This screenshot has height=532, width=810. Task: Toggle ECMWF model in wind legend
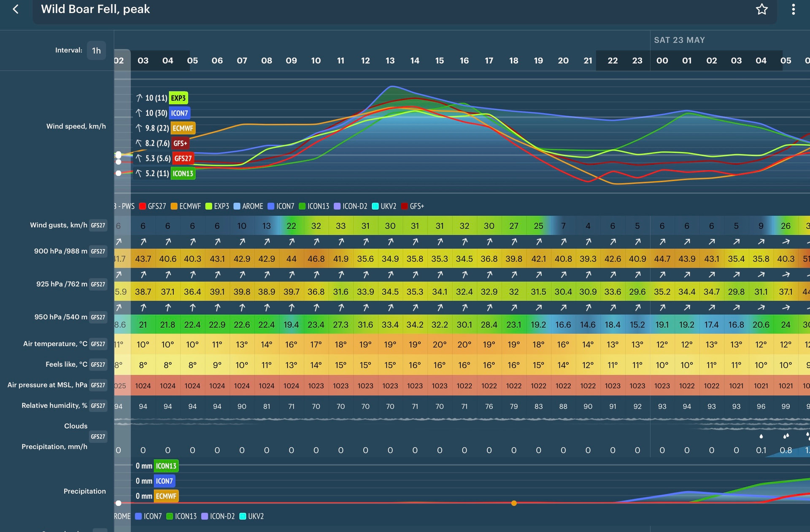[186, 206]
